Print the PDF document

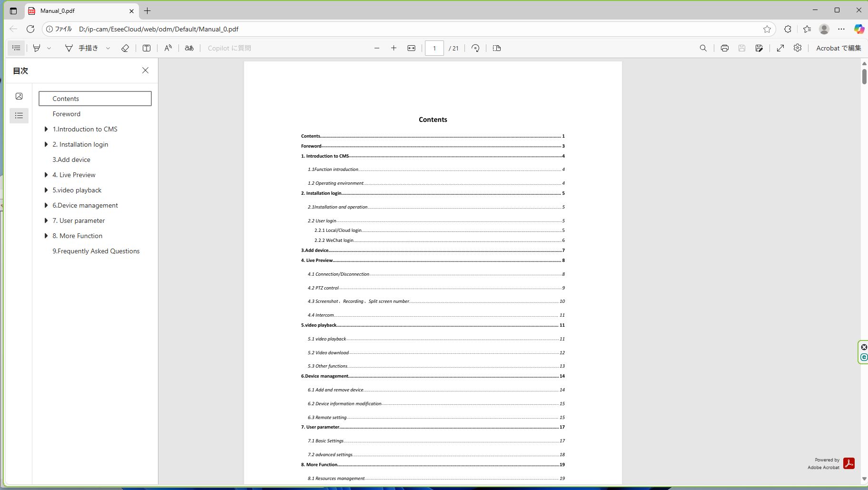tap(724, 48)
